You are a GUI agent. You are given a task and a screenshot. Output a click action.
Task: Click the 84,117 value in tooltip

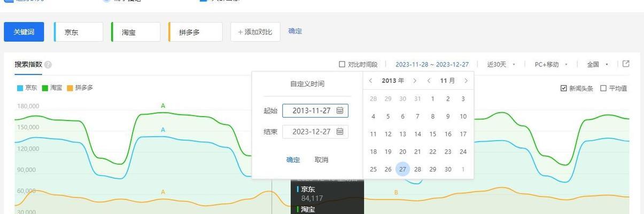click(x=312, y=198)
